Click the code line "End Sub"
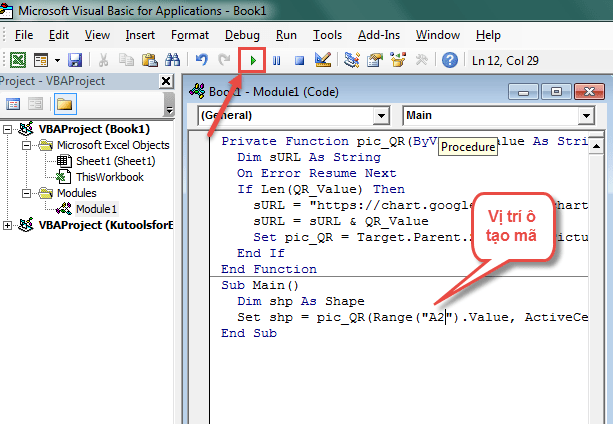613x424 pixels. point(249,333)
